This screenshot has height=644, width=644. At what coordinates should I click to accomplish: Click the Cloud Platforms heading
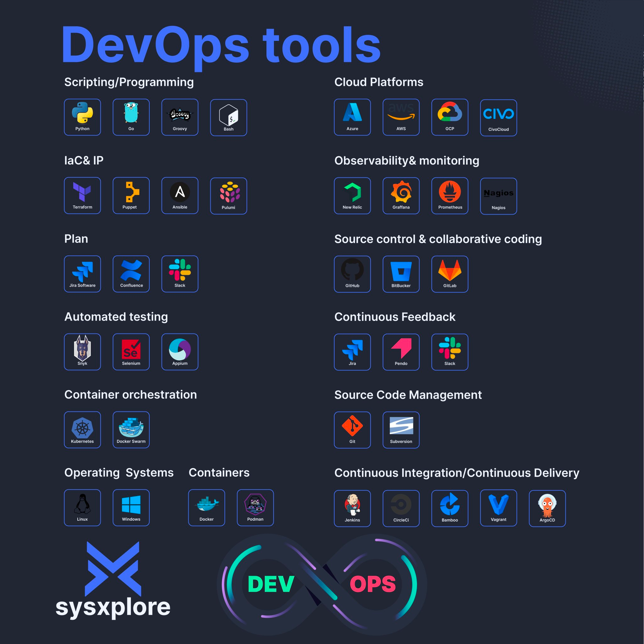coord(379,82)
